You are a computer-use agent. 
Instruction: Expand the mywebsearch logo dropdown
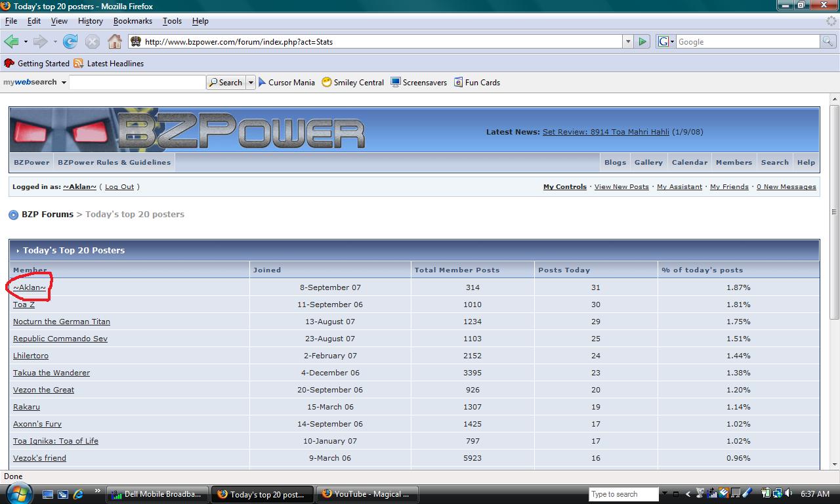click(64, 83)
